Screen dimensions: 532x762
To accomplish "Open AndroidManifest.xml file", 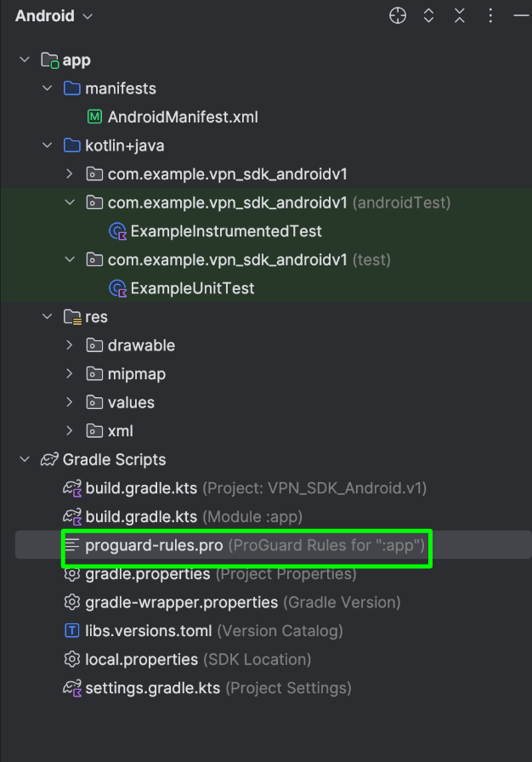I will pyautogui.click(x=182, y=117).
